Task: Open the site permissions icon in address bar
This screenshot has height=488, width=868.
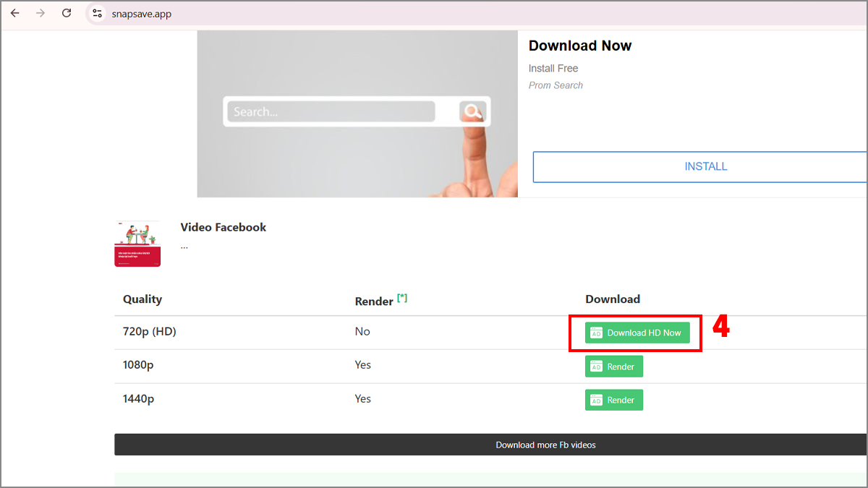Action: (x=96, y=12)
